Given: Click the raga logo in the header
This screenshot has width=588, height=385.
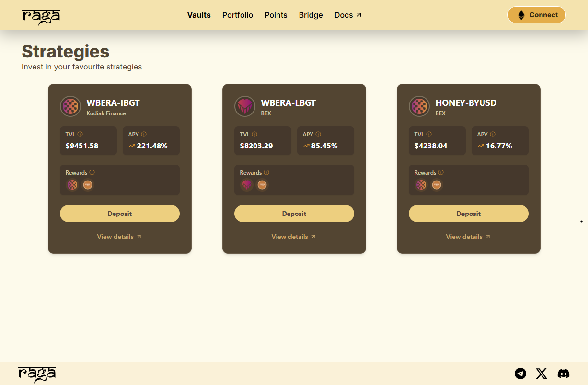Looking at the screenshot, I should (41, 16).
